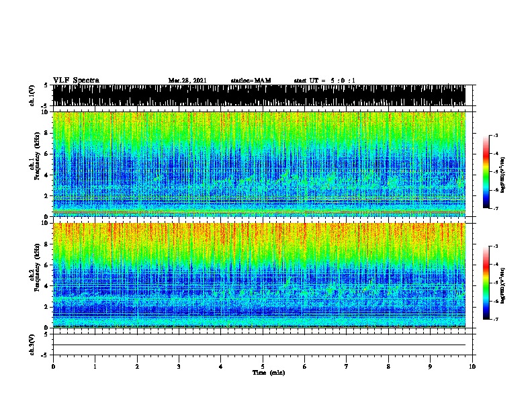Click inside the ch.1 frequency spectrogram plot
Screen dimensions: 532x411
click(x=259, y=164)
